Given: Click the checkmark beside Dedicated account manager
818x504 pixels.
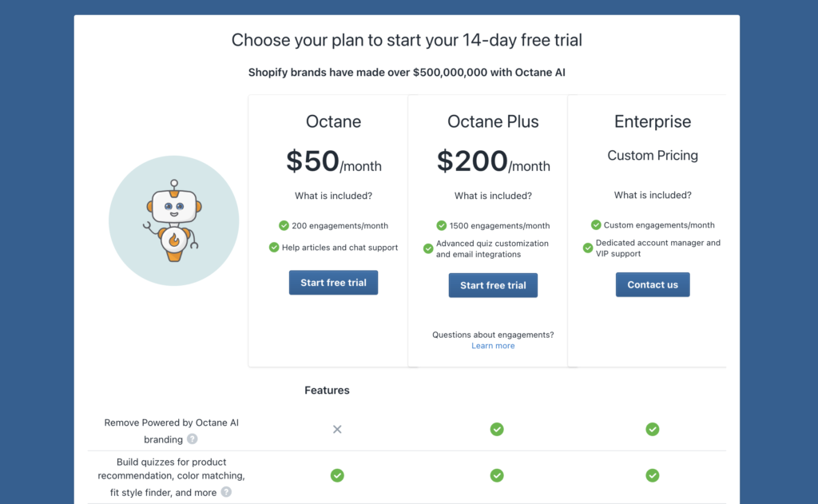Looking at the screenshot, I should [588, 248].
